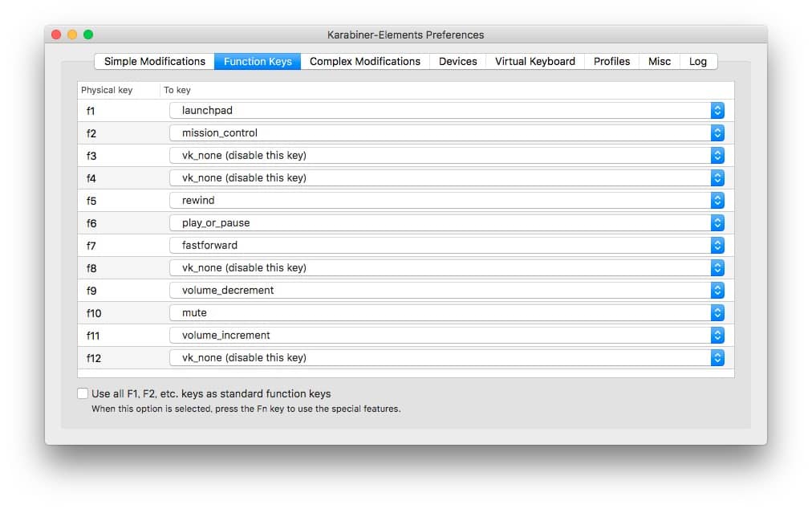Open the f7 fastforward dropdown
The image size is (812, 509).
point(446,245)
